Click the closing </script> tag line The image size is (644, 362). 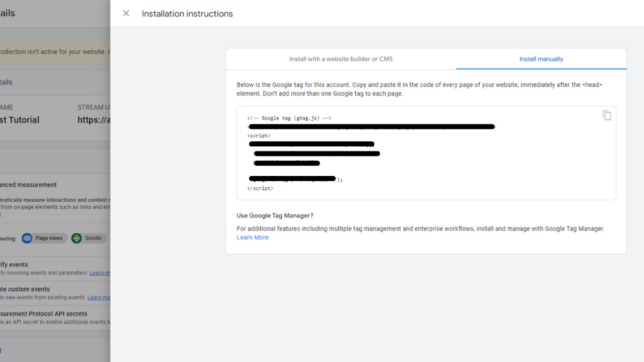tap(260, 189)
